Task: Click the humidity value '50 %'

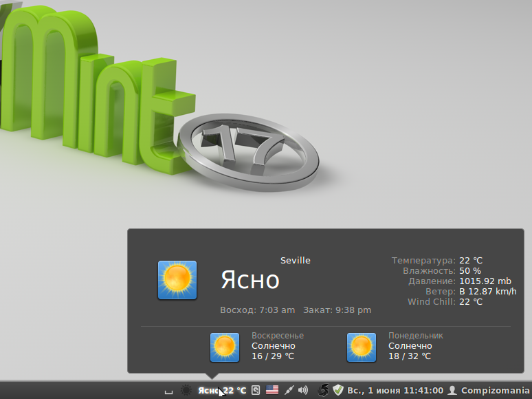Action: tap(470, 271)
